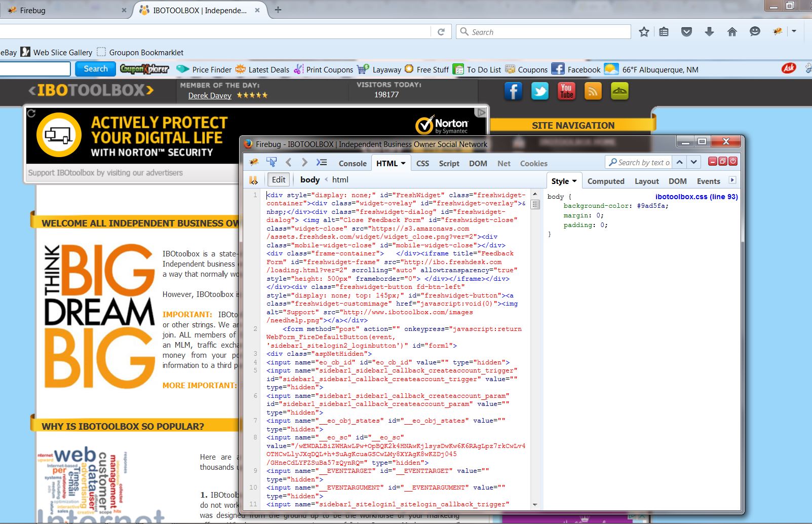Show bookmarks list icon in Firefox toolbar
Viewport: 812px width, 524px height.
664,32
